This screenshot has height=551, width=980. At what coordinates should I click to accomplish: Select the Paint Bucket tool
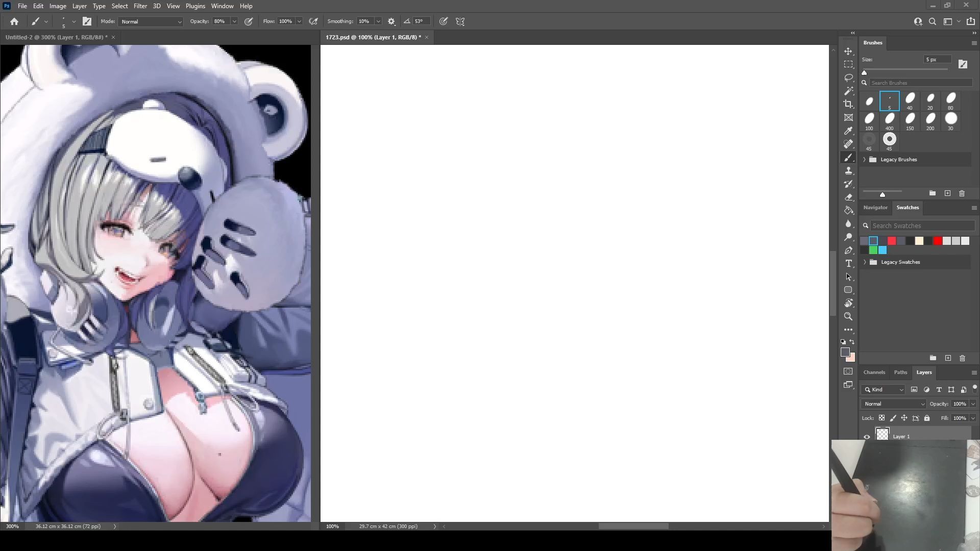point(848,211)
